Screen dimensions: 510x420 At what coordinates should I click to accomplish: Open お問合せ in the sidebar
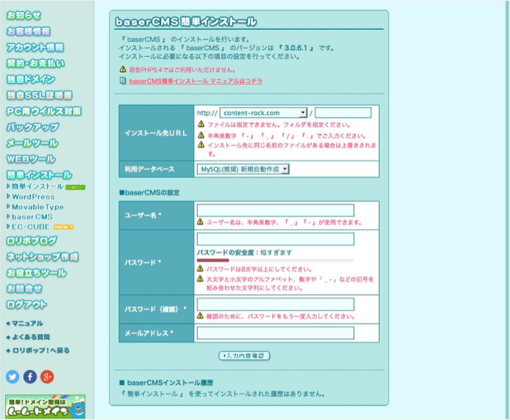tap(25, 288)
